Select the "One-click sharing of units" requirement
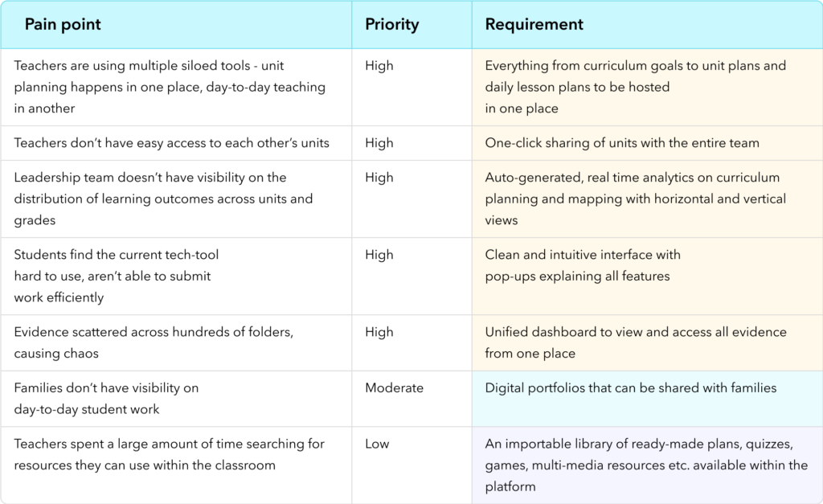The height and width of the screenshot is (504, 823). pos(622,143)
